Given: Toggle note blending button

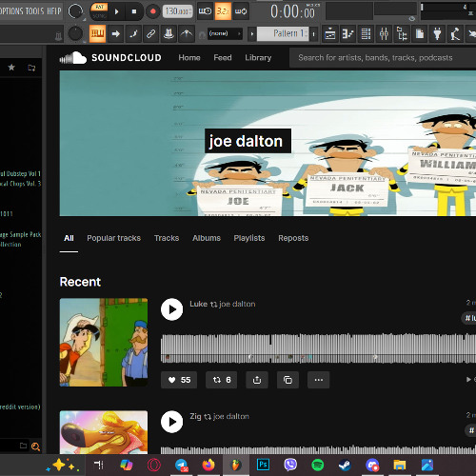Looking at the screenshot, I should pyautogui.click(x=133, y=33).
